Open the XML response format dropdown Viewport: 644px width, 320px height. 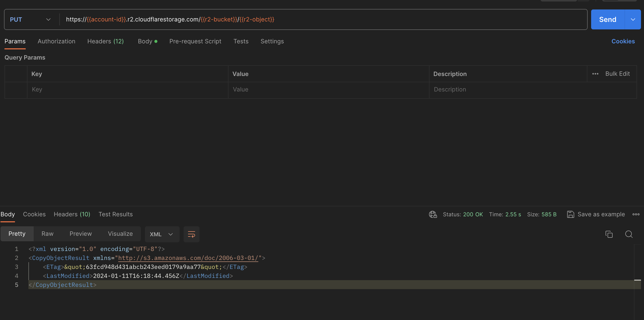pos(162,234)
